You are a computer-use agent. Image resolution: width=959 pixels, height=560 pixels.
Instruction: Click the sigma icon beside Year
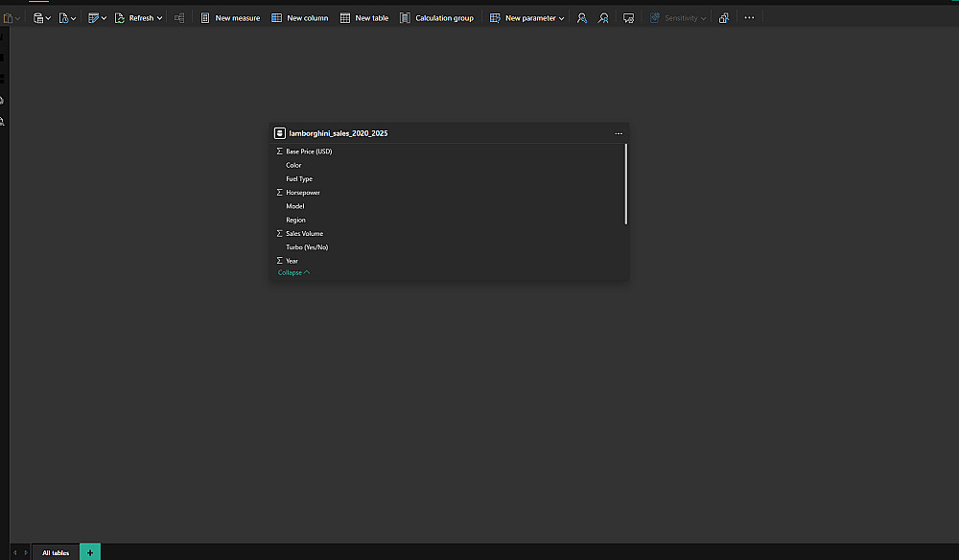pyautogui.click(x=279, y=261)
